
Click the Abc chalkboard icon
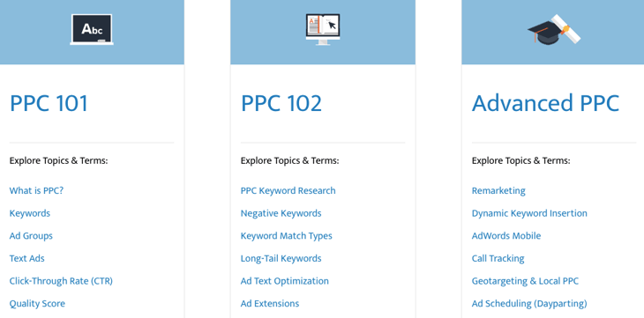(92, 30)
